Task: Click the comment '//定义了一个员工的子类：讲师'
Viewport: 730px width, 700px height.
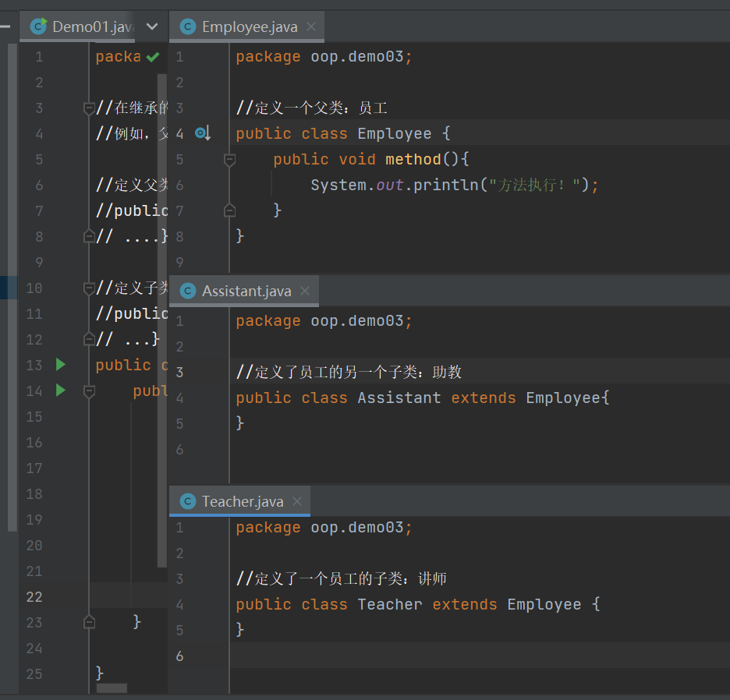Action: (x=342, y=579)
